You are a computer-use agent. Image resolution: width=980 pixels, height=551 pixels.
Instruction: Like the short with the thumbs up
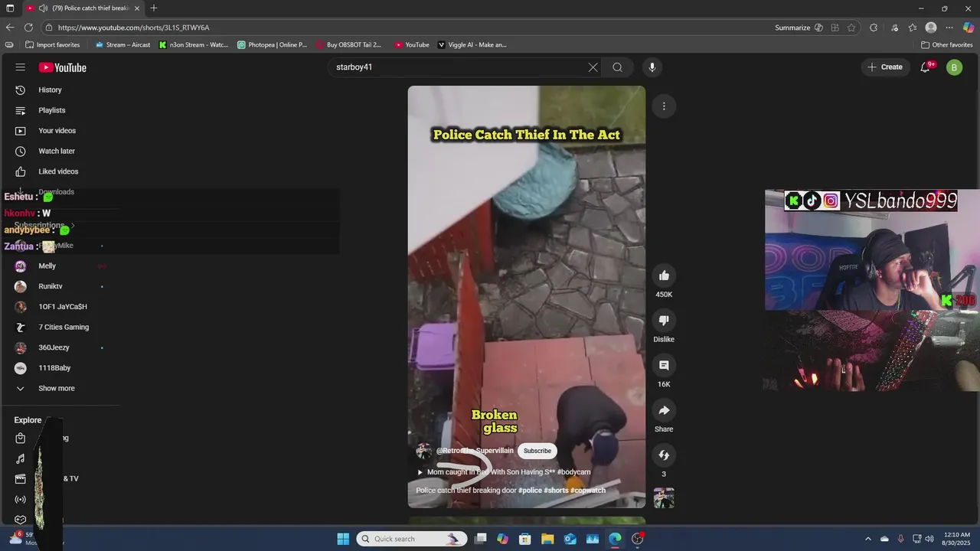pos(664,275)
